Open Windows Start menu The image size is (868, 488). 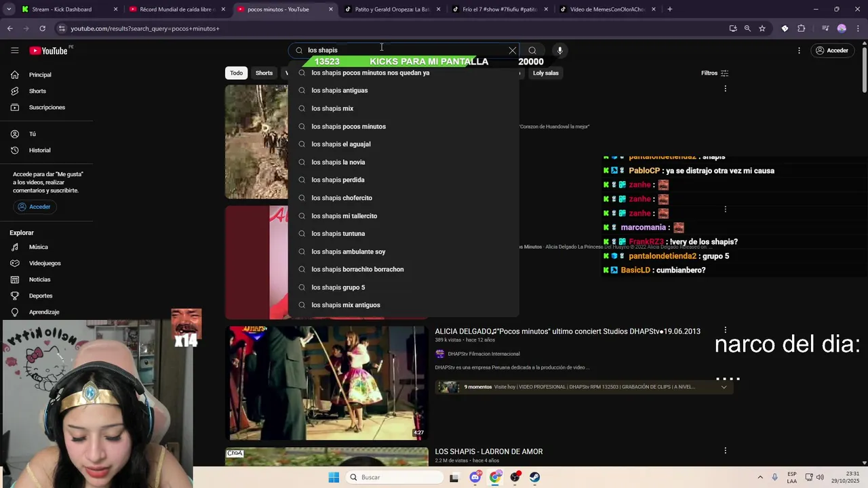click(x=334, y=477)
